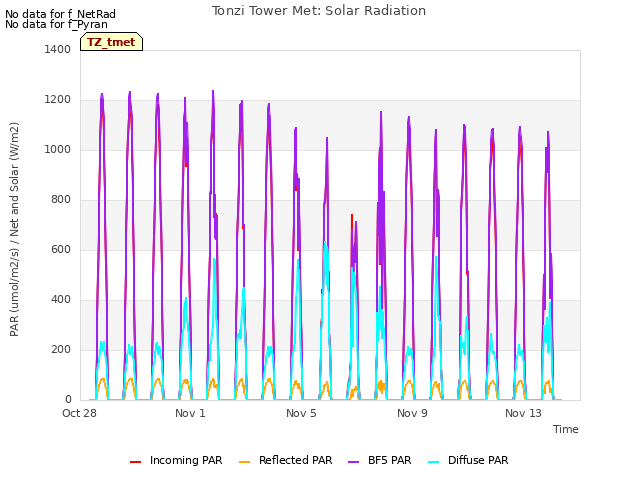The height and width of the screenshot is (480, 640).
Task: Click the Nov 5 x-axis tick label
Action: click(x=301, y=413)
